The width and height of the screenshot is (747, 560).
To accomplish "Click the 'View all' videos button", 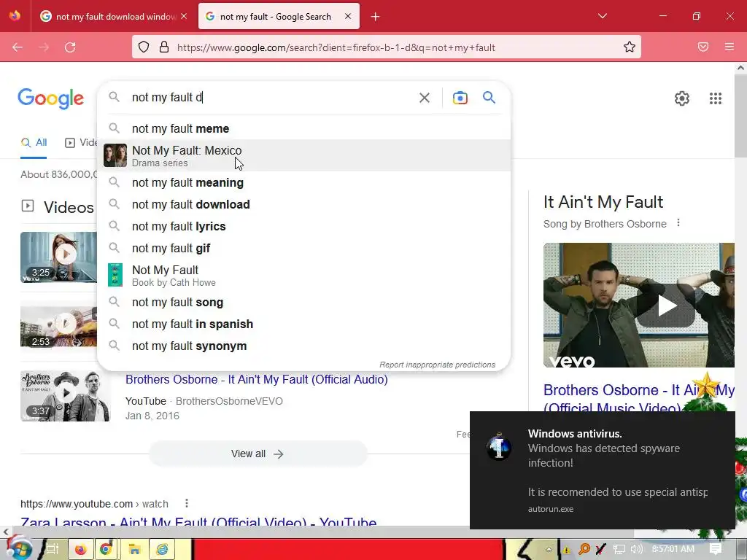I will coord(258,454).
